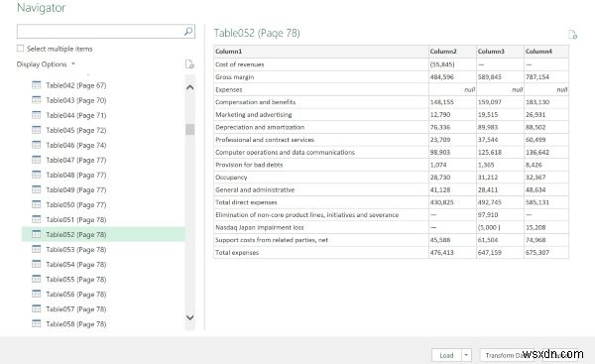Click the 'Total direct expenses' cell
Viewport: 595px width, 364px height.
pyautogui.click(x=321, y=202)
